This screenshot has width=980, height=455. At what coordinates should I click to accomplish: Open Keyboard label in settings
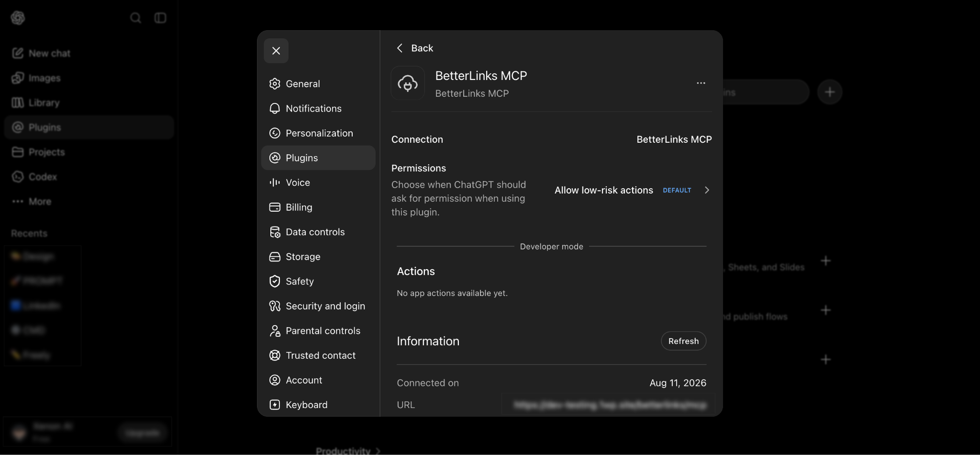[306, 405]
